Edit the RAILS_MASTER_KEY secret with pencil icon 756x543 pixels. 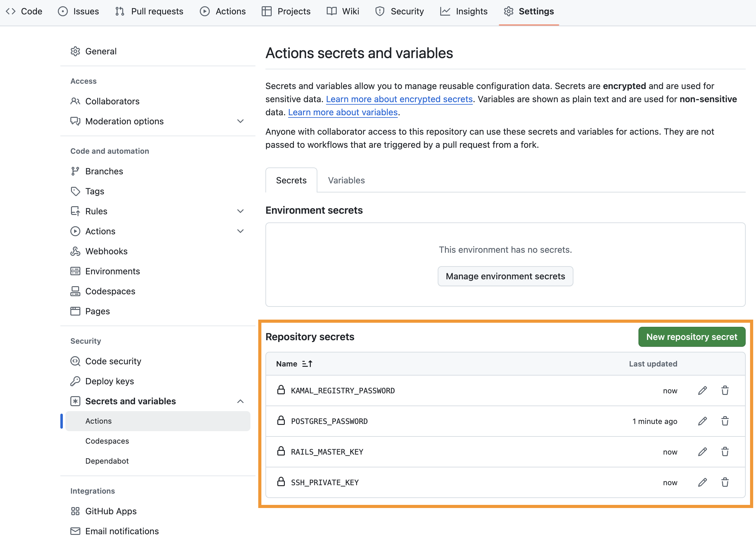pyautogui.click(x=702, y=452)
